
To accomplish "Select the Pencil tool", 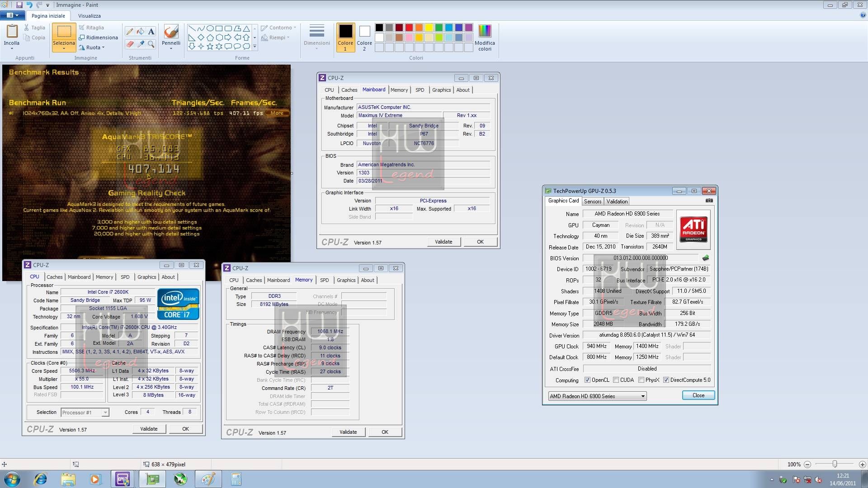I will pos(130,31).
